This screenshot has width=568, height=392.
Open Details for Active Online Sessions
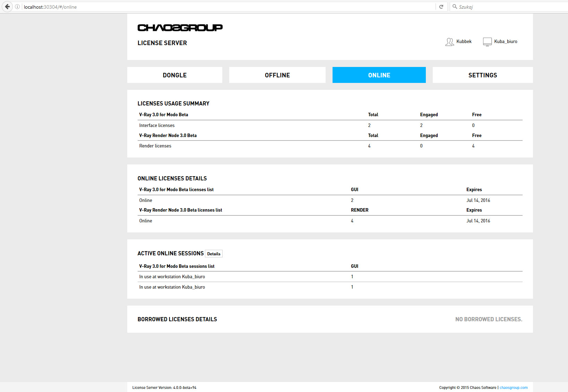214,254
